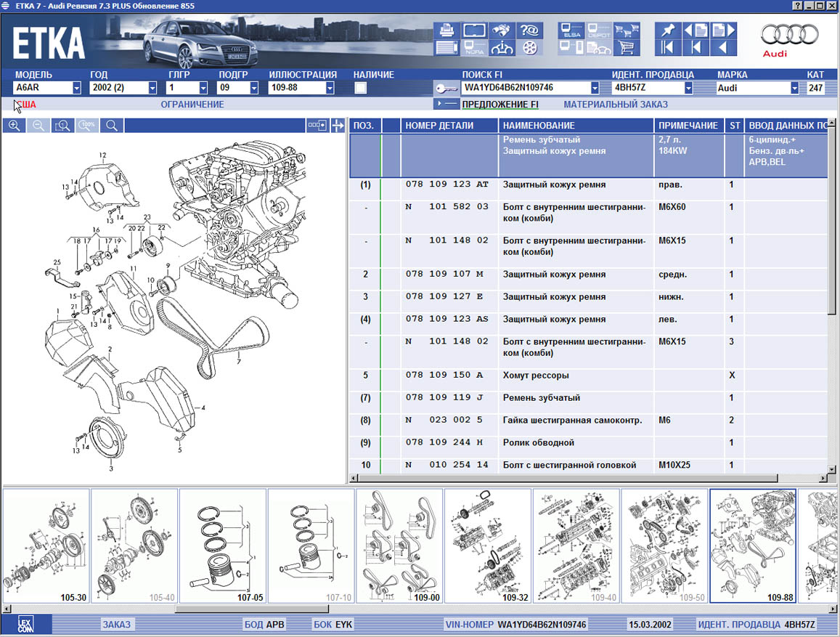Viewport: 840px width, 637px height.
Task: Go to the next illustration page icon
Action: pos(723,30)
